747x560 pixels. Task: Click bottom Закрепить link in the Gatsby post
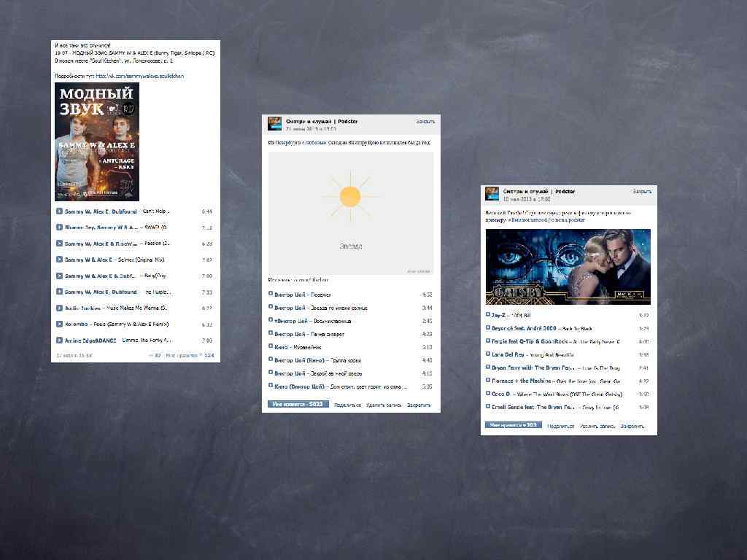point(632,426)
